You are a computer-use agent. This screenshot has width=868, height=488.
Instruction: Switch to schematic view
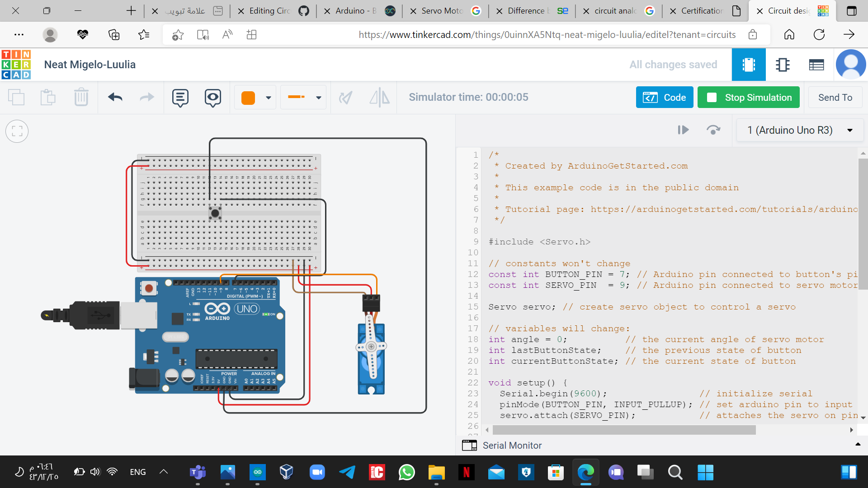(783, 65)
